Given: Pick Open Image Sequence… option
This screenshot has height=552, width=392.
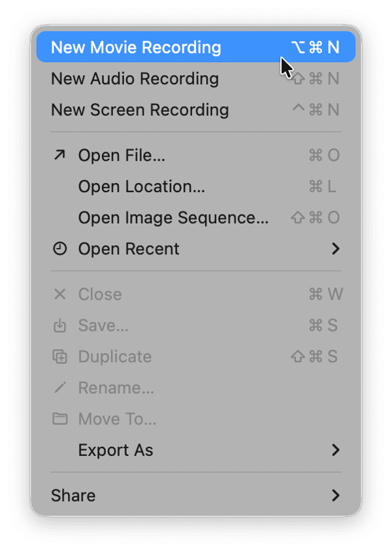Looking at the screenshot, I should (173, 218).
